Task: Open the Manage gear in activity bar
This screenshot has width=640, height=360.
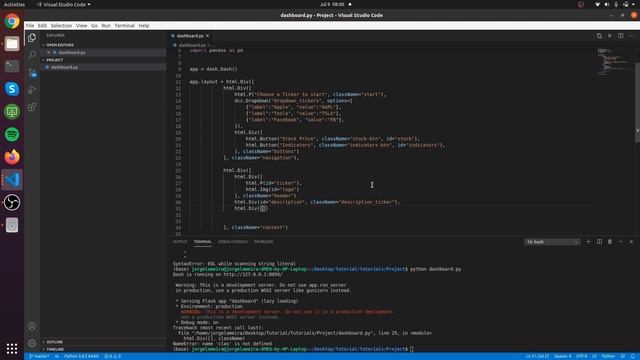Action: click(x=32, y=343)
